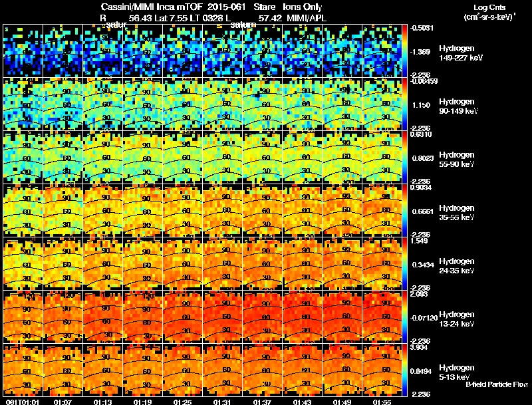This screenshot has height=405, width=532.
Task: Click the 'Stare' mode label in the header
Action: (x=264, y=7)
